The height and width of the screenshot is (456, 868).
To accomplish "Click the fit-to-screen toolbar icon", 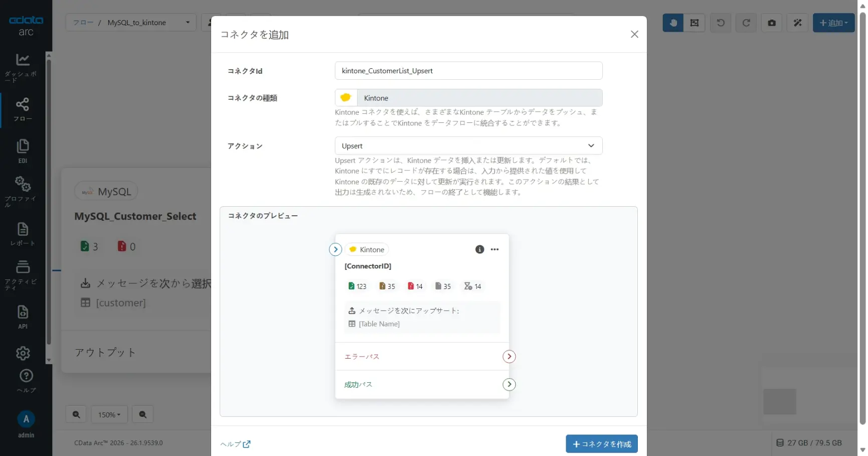I will coord(695,23).
